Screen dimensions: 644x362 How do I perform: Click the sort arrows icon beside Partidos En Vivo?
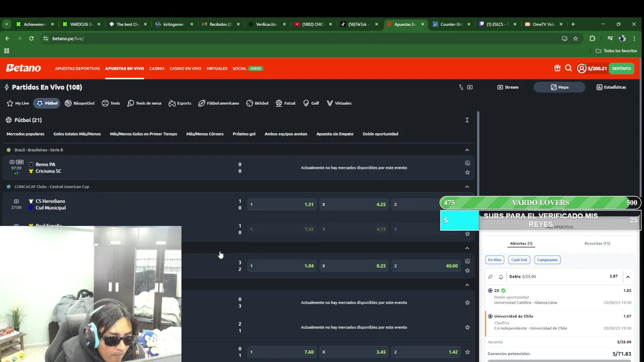click(461, 87)
